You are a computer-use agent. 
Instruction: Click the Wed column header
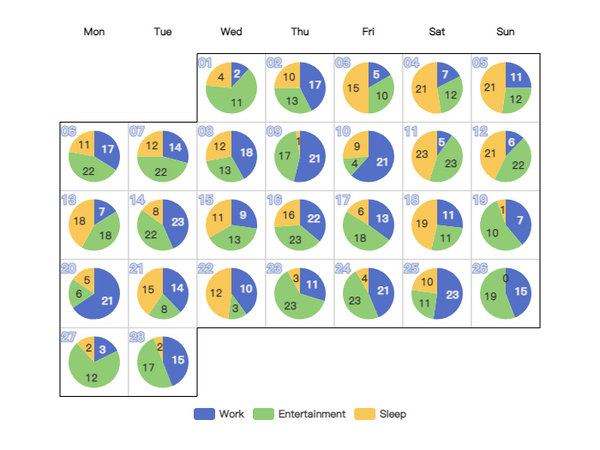pyautogui.click(x=231, y=31)
